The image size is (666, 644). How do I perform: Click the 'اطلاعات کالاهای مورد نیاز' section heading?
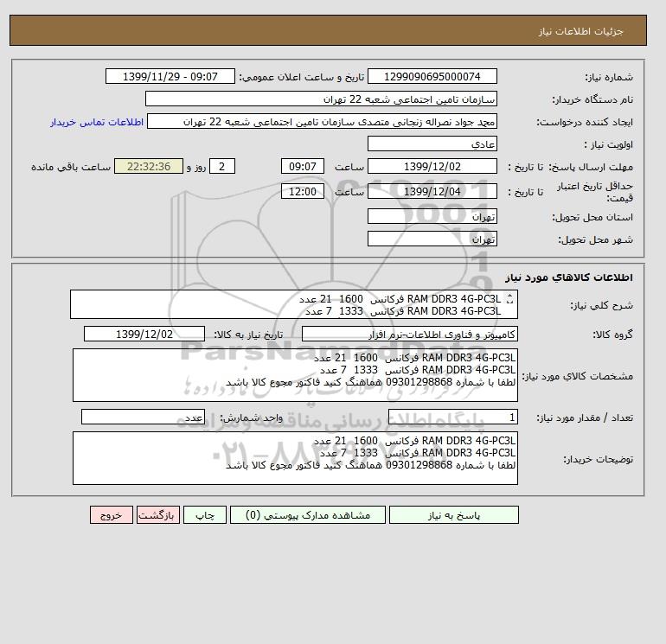pos(569,277)
